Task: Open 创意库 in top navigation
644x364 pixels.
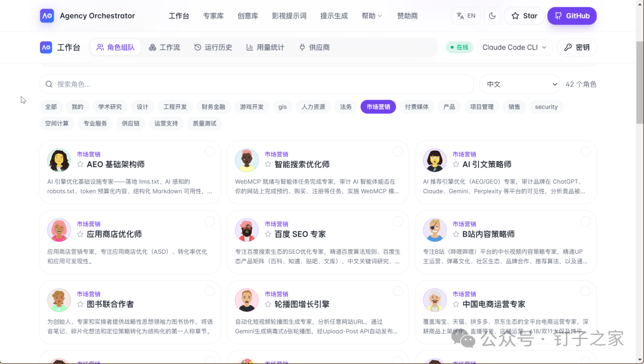Action: point(247,15)
